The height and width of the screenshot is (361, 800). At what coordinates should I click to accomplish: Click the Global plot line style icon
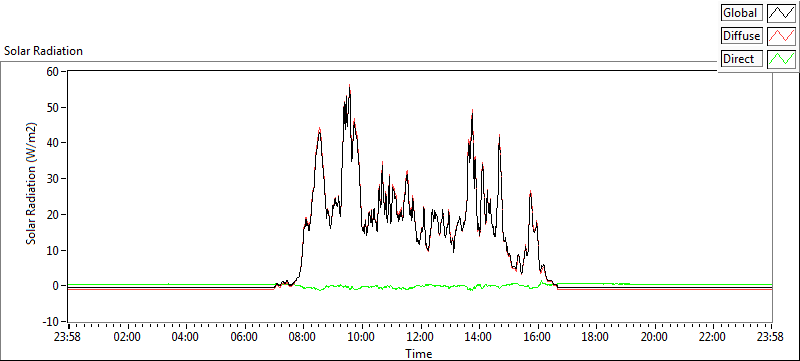pos(782,13)
